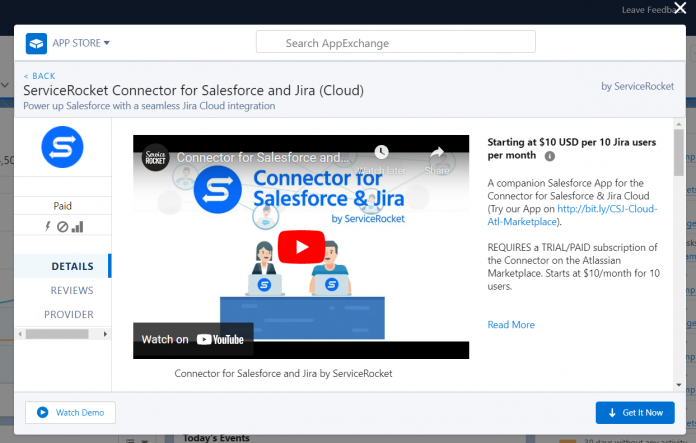Click the ServiceRocket app logo
The image size is (696, 443).
click(x=62, y=147)
